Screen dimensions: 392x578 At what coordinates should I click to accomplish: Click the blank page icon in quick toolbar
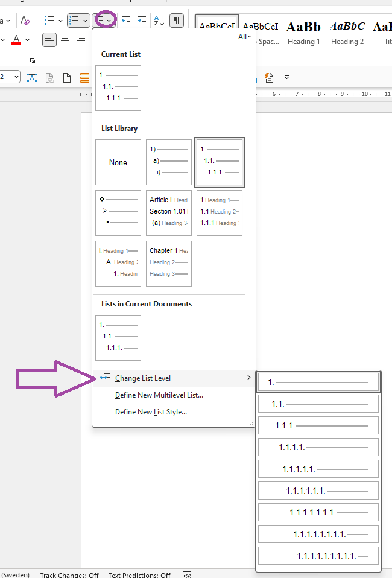pyautogui.click(x=67, y=77)
